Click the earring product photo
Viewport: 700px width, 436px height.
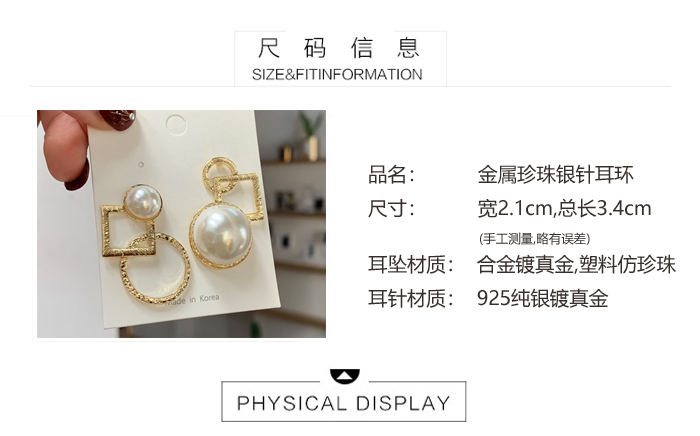pyautogui.click(x=181, y=224)
